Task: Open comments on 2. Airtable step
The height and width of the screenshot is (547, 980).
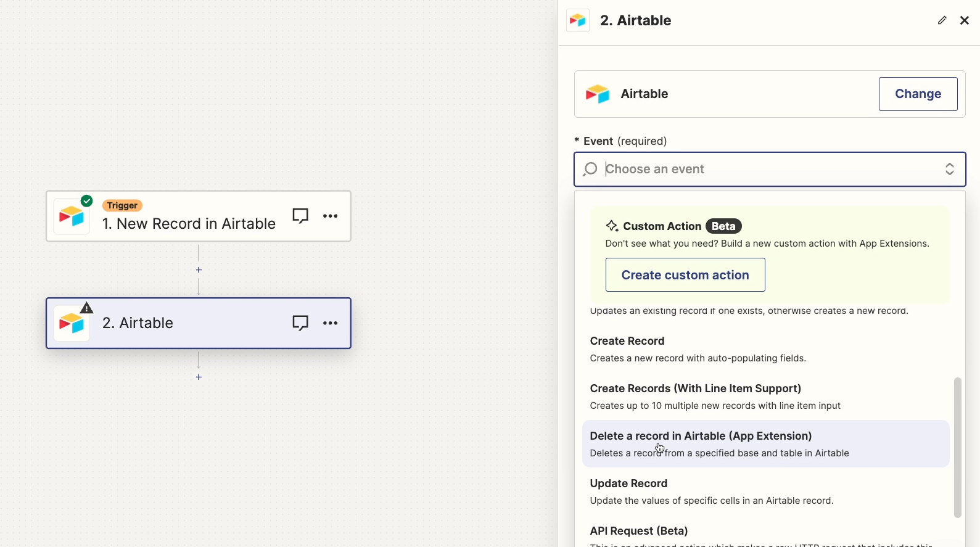Action: coord(300,323)
